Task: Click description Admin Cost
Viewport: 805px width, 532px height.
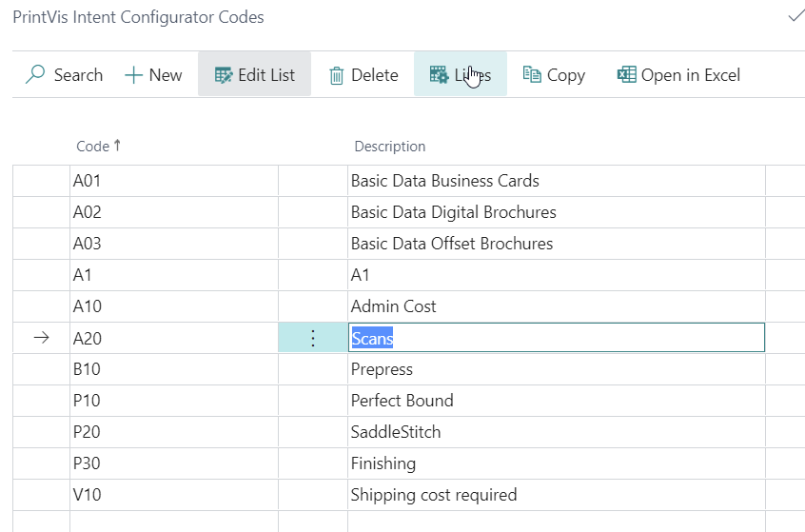Action: (x=393, y=306)
